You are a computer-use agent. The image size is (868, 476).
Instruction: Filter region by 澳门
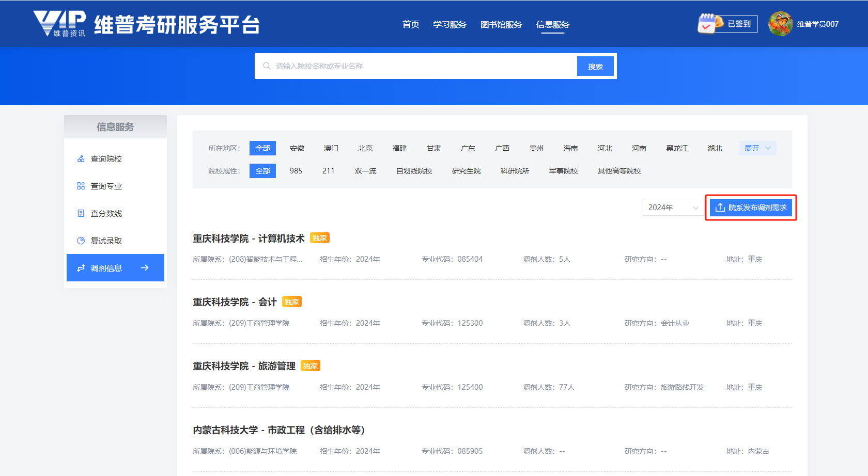click(331, 148)
